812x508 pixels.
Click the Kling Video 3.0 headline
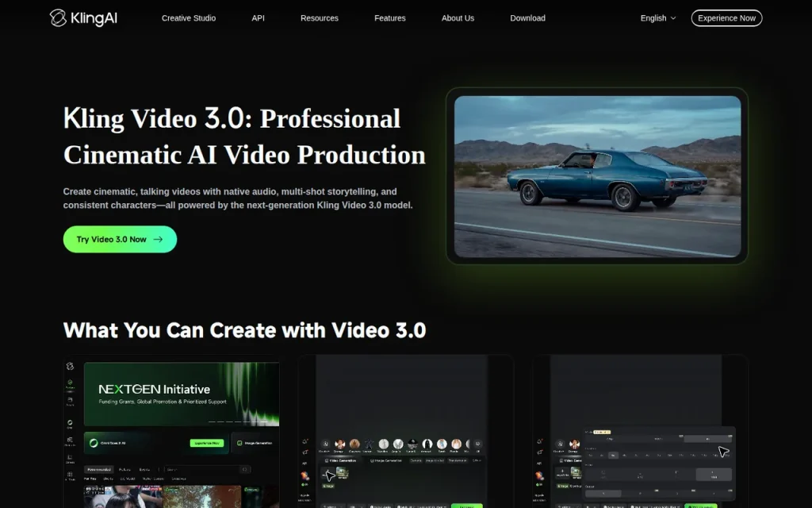[x=244, y=137]
